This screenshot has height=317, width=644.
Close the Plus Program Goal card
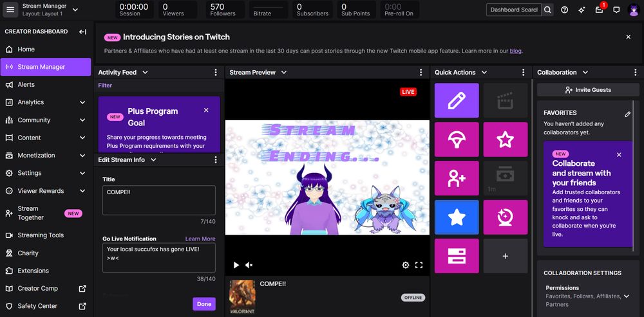point(206,111)
